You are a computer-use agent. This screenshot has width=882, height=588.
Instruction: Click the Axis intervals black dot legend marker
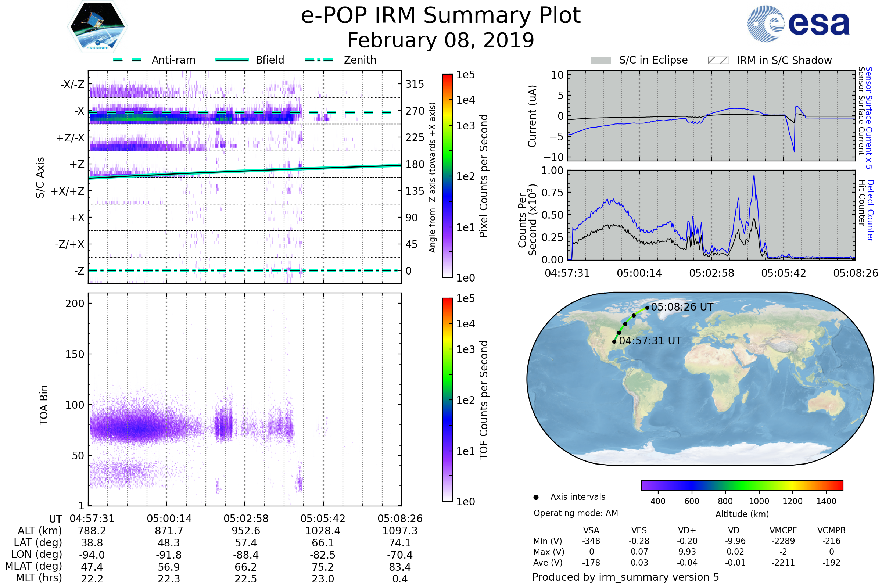click(x=536, y=497)
